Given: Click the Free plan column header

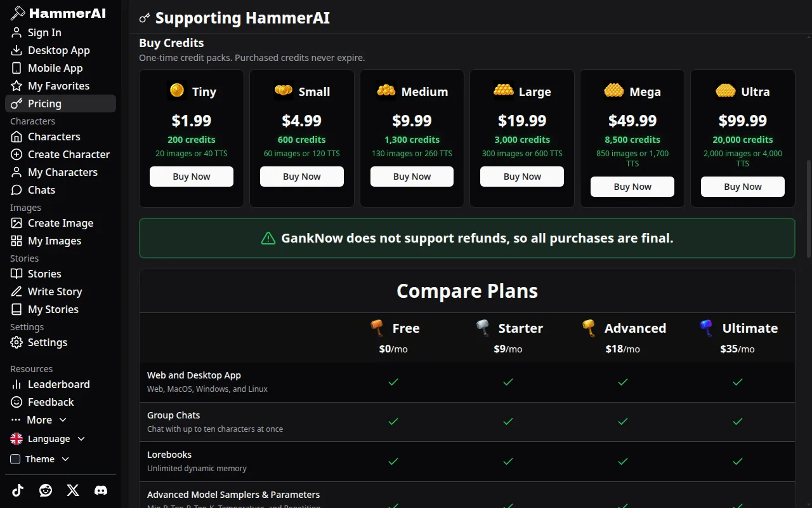Looking at the screenshot, I should pos(393,337).
